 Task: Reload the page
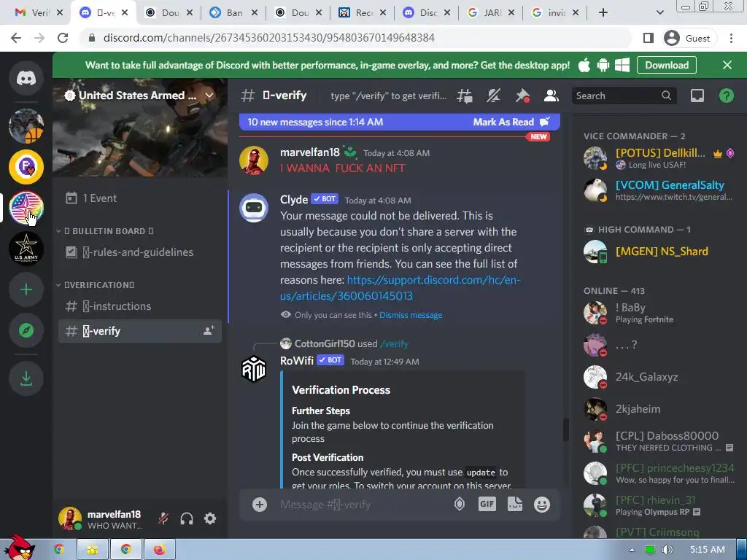[63, 38]
